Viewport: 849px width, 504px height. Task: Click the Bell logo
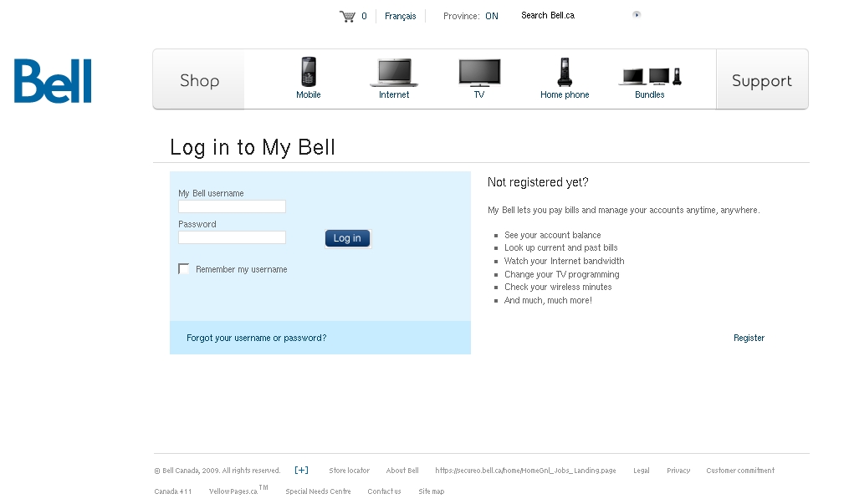pyautogui.click(x=53, y=80)
